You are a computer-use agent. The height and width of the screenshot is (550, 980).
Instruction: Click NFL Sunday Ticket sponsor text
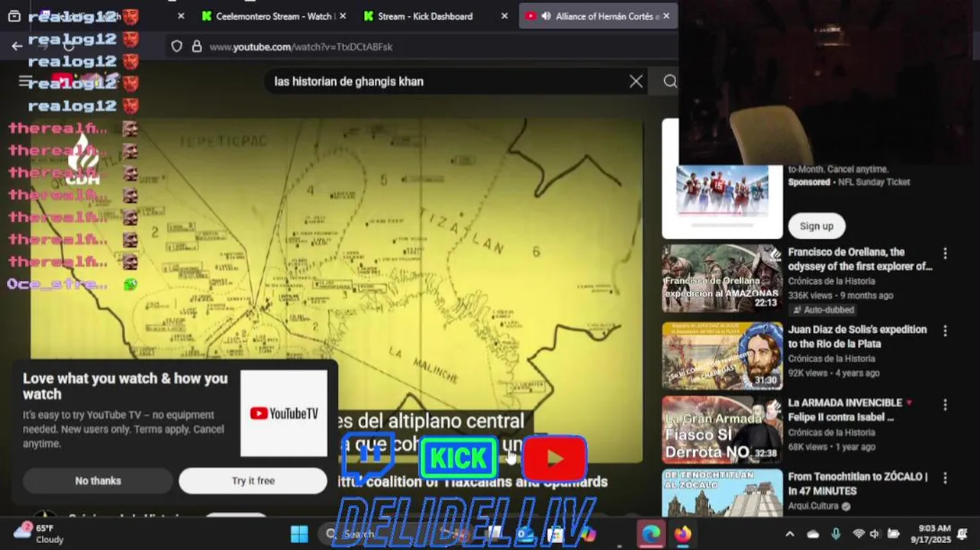(x=874, y=183)
